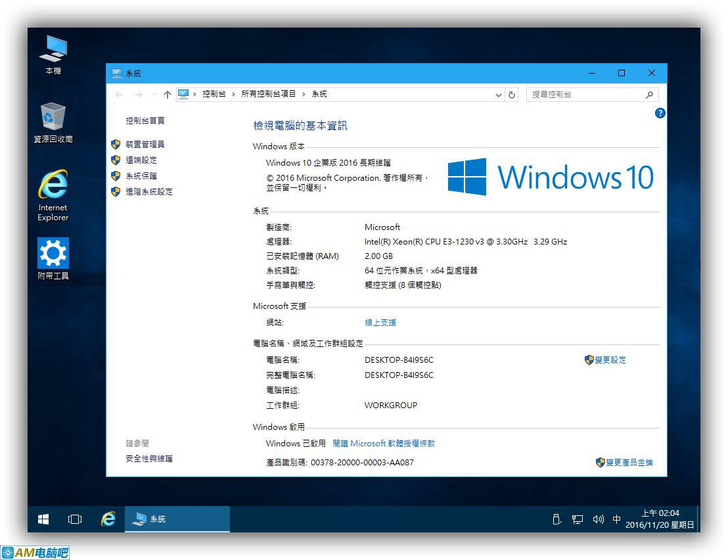Click the Show desktop strip at taskbar end

[698, 519]
